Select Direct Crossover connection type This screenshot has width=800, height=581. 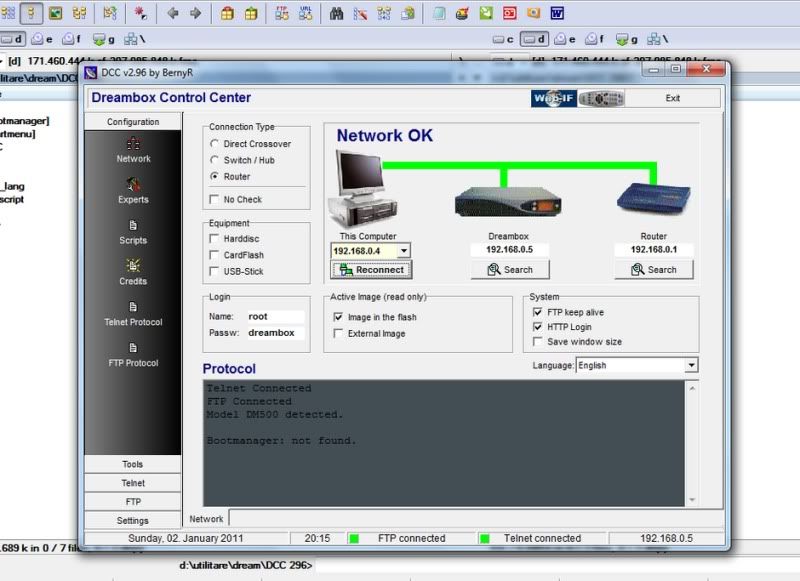point(215,144)
